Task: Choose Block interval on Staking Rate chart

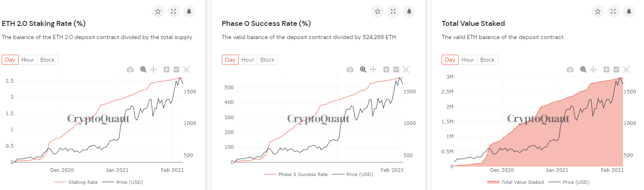Action: (x=47, y=60)
